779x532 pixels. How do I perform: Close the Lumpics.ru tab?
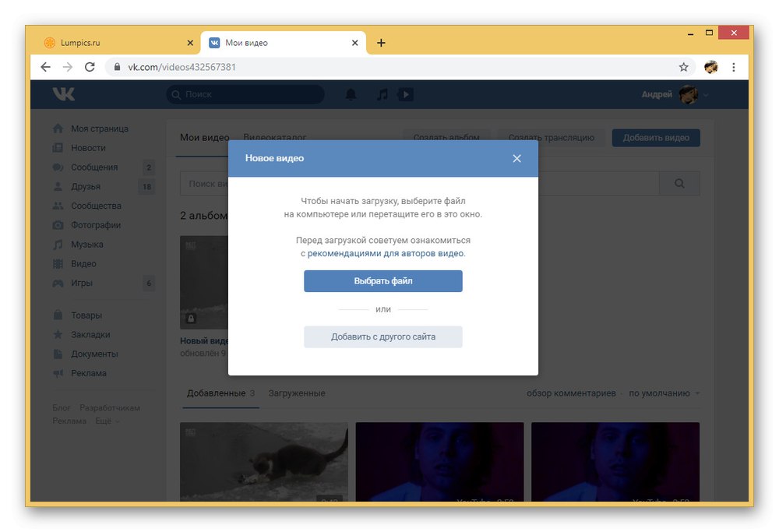tap(190, 43)
